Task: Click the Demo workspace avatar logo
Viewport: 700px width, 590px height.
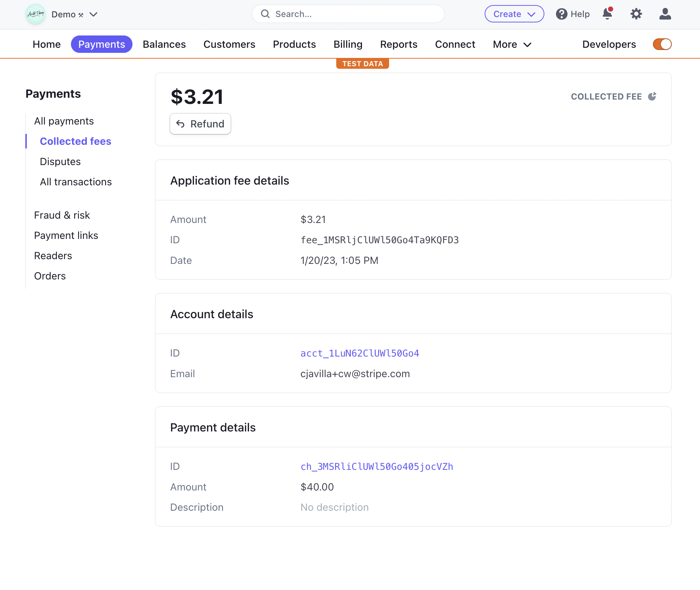Action: pyautogui.click(x=35, y=14)
